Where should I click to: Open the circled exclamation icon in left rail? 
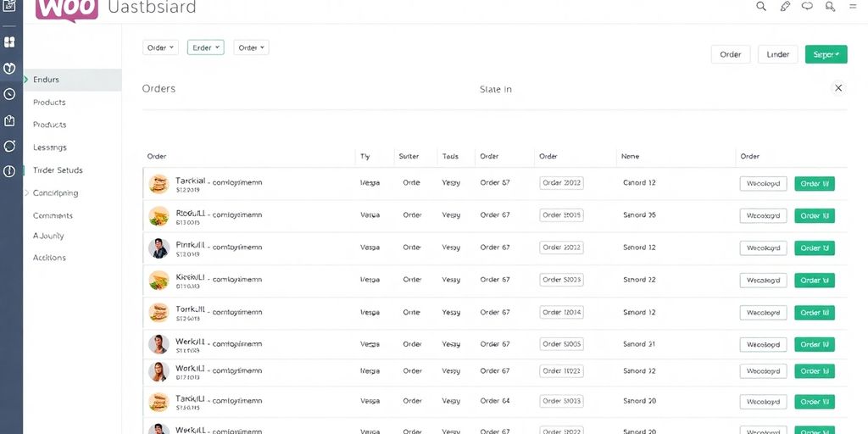click(x=9, y=171)
